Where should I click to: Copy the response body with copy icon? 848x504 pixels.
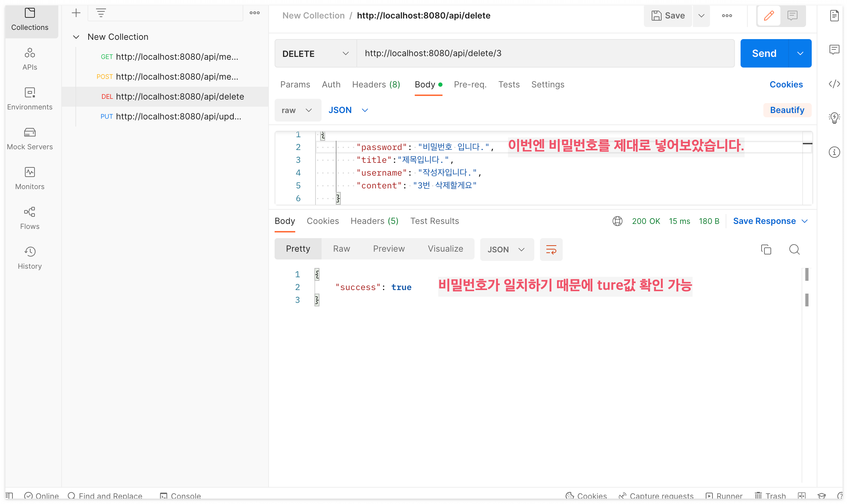[x=766, y=250]
